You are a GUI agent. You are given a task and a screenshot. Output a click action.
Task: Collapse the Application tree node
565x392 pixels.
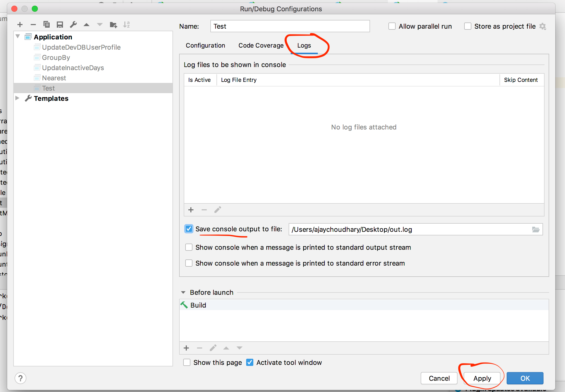[x=17, y=36]
